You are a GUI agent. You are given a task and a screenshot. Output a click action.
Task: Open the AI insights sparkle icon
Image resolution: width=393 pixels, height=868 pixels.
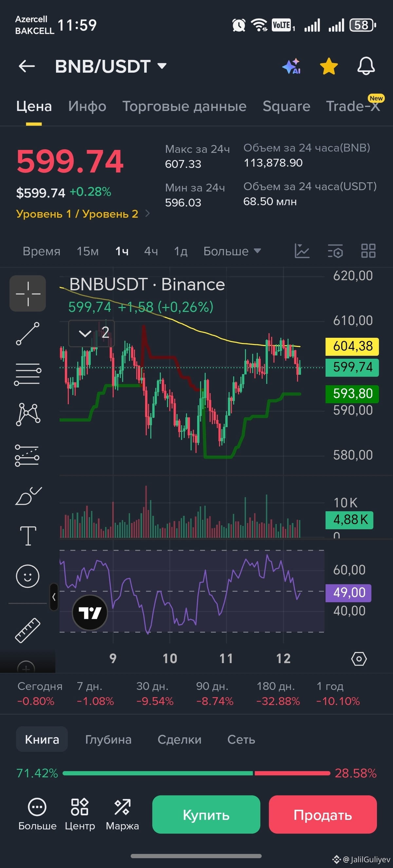[x=291, y=66]
